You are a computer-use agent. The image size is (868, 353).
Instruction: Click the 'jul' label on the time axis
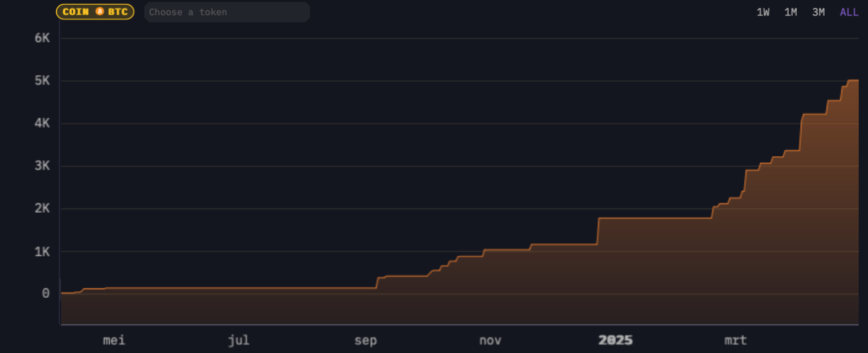(238, 340)
